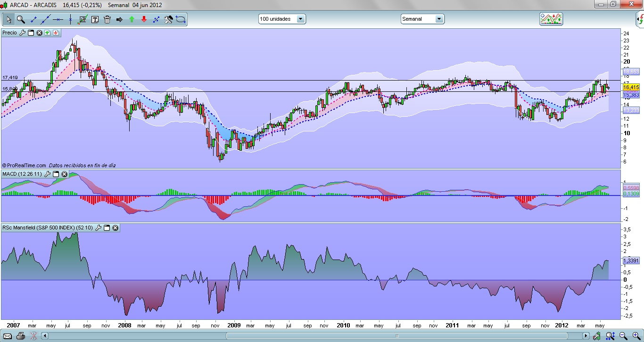
Task: Restore down the application window
Action: (x=613, y=4)
